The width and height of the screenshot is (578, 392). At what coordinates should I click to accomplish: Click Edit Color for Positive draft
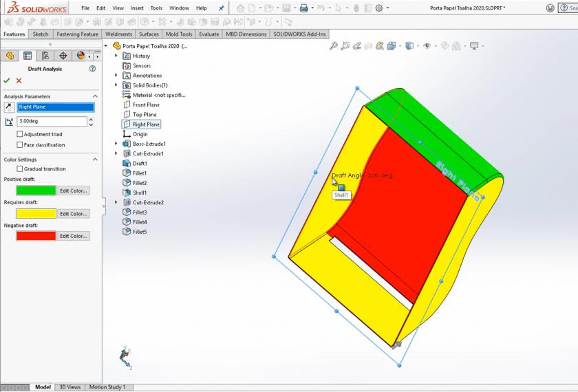pos(73,190)
